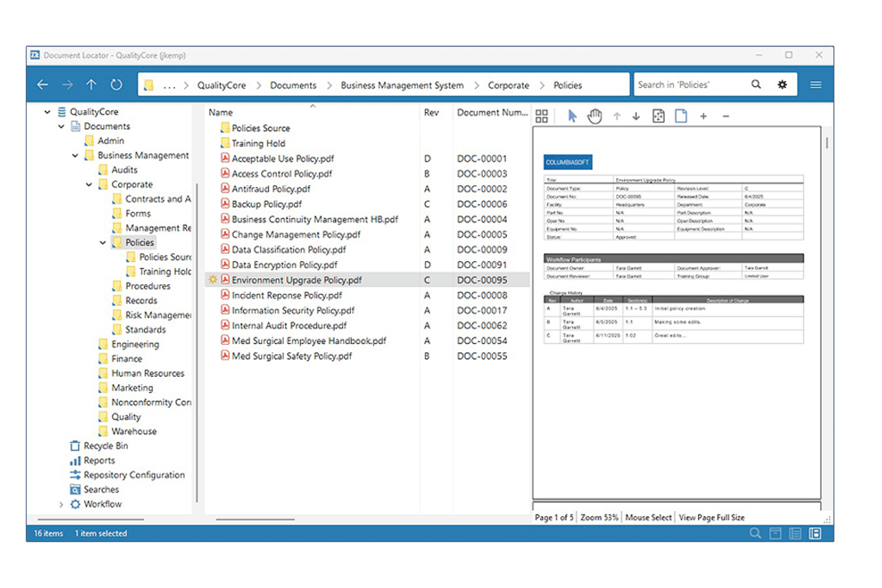
Task: Select Data Encryption Policy.pdf
Action: [x=284, y=265]
